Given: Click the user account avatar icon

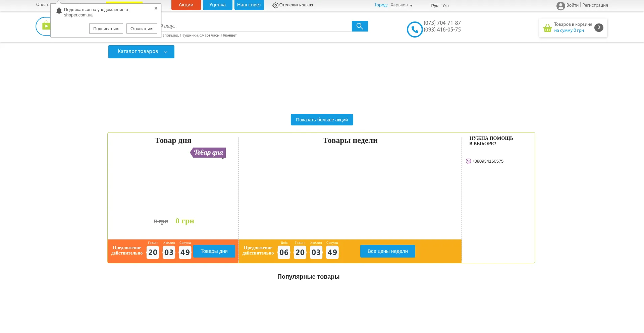Looking at the screenshot, I should [x=560, y=6].
